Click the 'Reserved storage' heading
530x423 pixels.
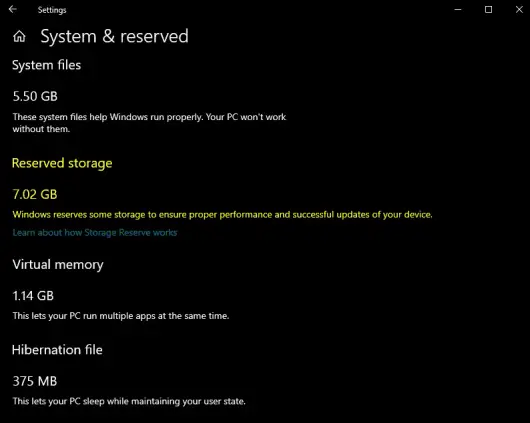point(62,163)
